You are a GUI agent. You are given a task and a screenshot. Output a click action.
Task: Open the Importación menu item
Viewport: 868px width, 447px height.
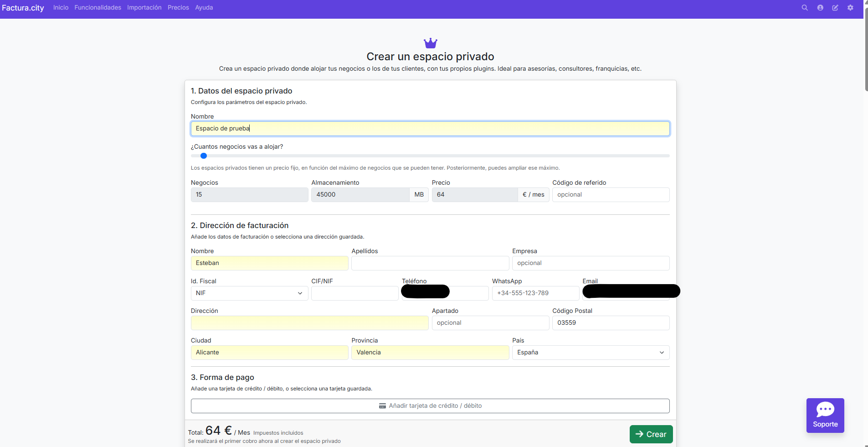(x=144, y=8)
